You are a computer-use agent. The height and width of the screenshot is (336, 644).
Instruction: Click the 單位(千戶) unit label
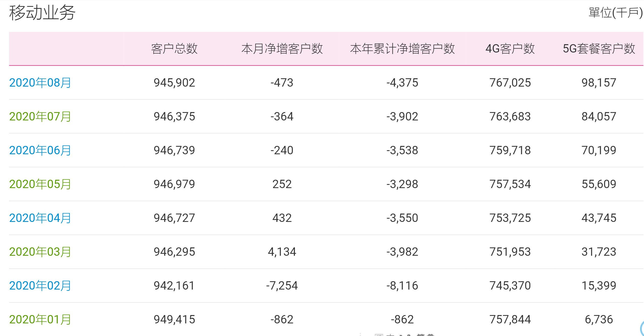615,13
